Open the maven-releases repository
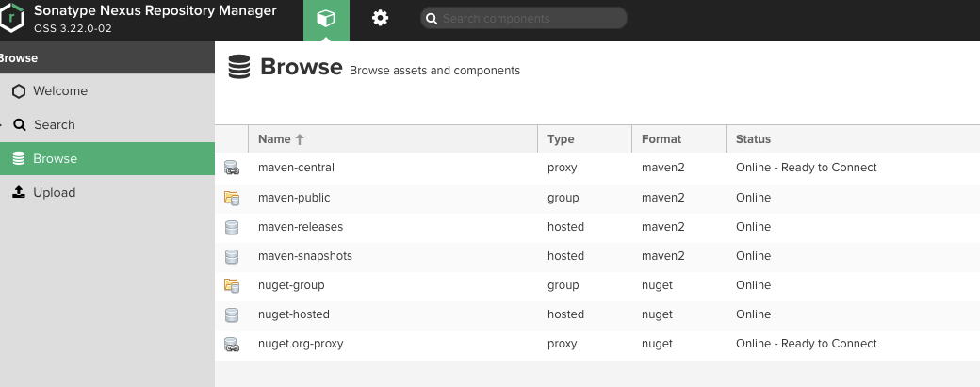The width and height of the screenshot is (980, 387). pyautogui.click(x=301, y=227)
